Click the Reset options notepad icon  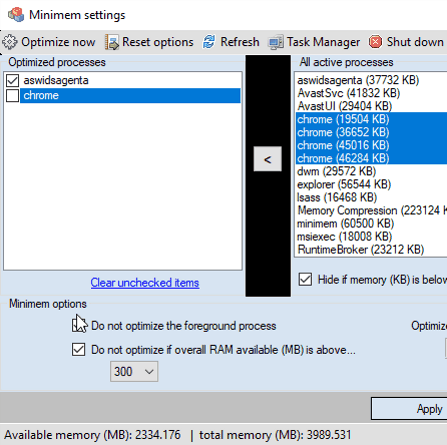(112, 42)
